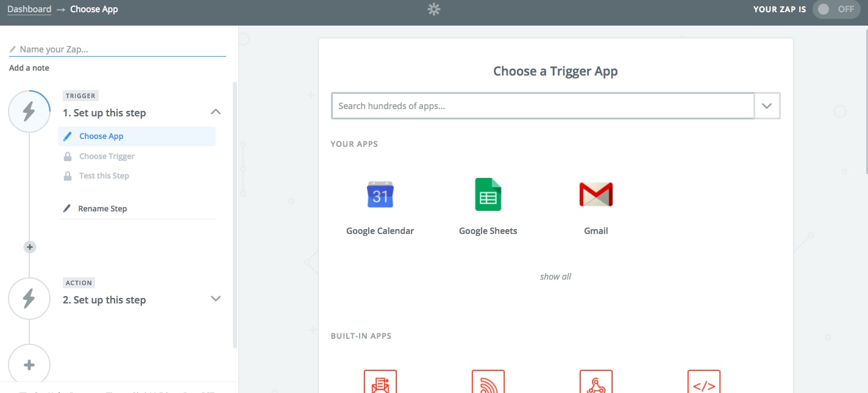Click the pencil icon beside Rename Step
Viewport: 868px width, 393px height.
(67, 208)
